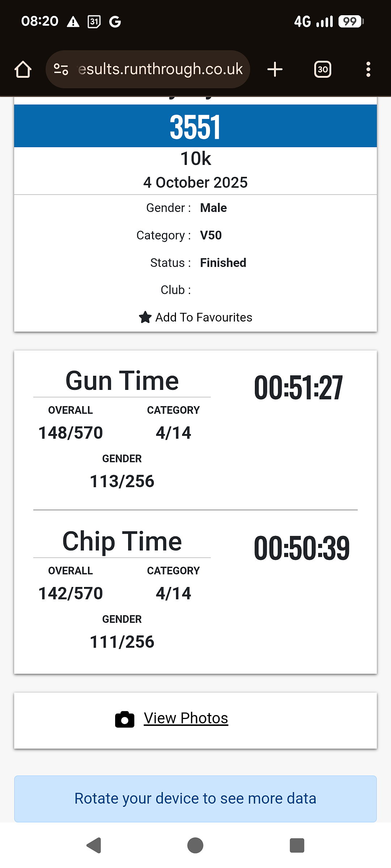
Task: Open a new tab with plus icon
Action: (275, 69)
